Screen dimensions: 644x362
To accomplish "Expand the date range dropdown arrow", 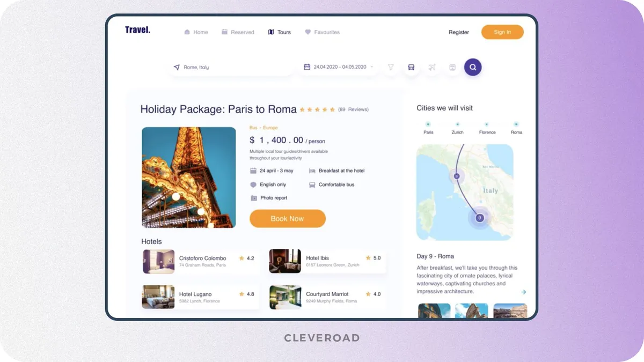I will click(x=372, y=67).
